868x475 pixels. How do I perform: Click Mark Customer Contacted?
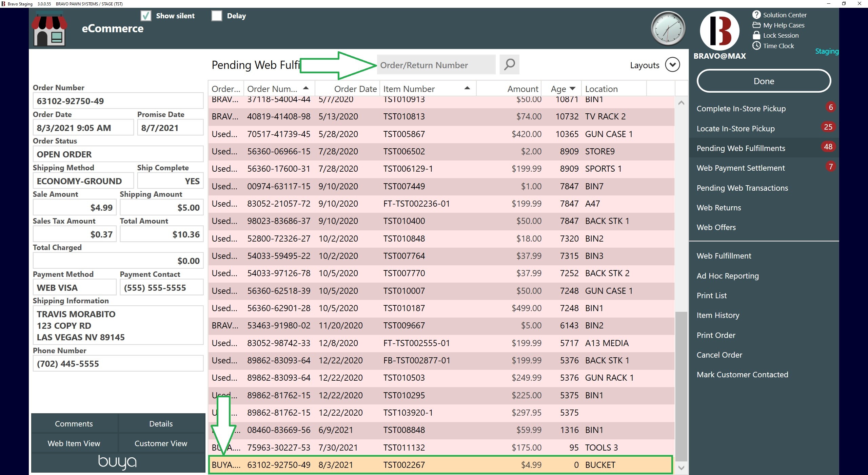tap(742, 375)
